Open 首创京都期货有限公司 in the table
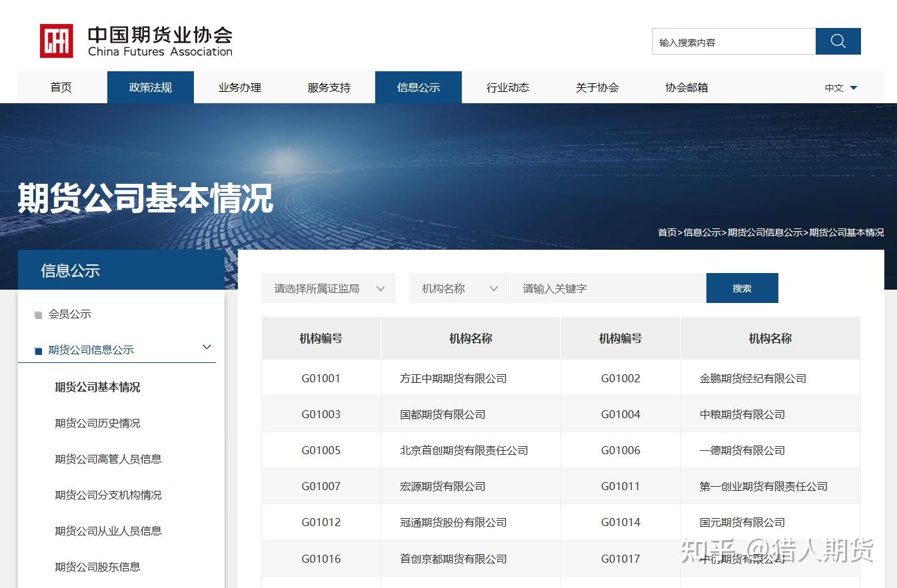 click(x=453, y=559)
